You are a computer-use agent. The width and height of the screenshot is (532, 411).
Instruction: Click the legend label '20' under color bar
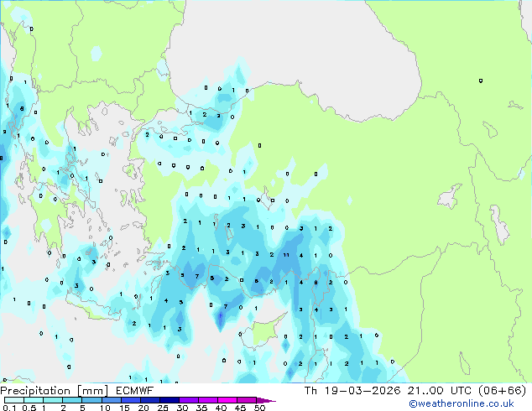pyautogui.click(x=143, y=408)
